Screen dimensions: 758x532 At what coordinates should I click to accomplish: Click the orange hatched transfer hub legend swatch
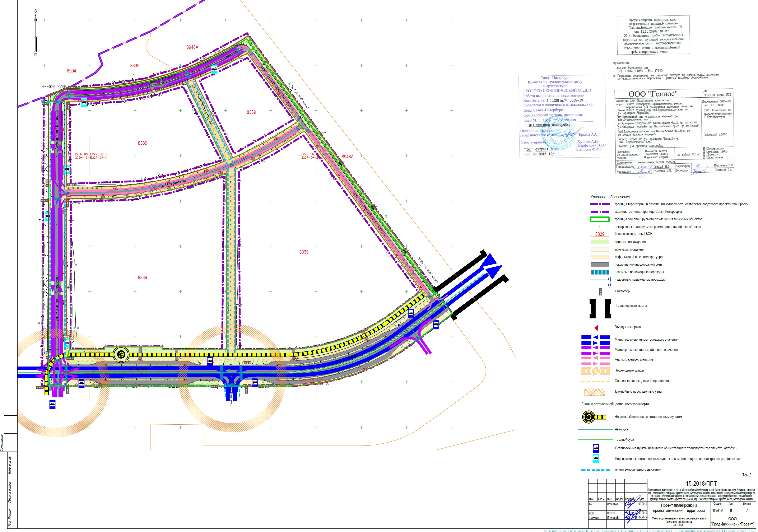coord(595,392)
